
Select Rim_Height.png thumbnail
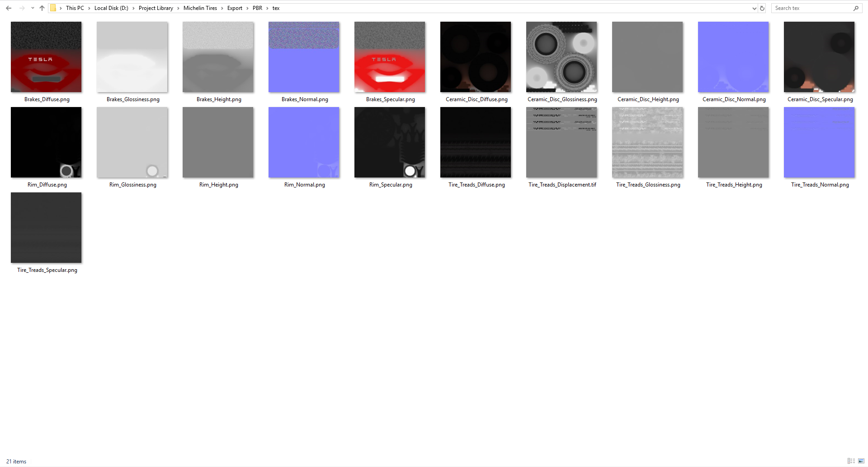[x=218, y=142]
